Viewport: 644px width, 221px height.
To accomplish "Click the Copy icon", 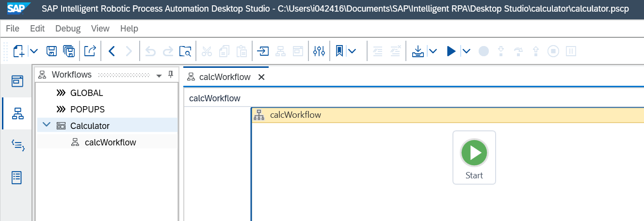I will [224, 51].
